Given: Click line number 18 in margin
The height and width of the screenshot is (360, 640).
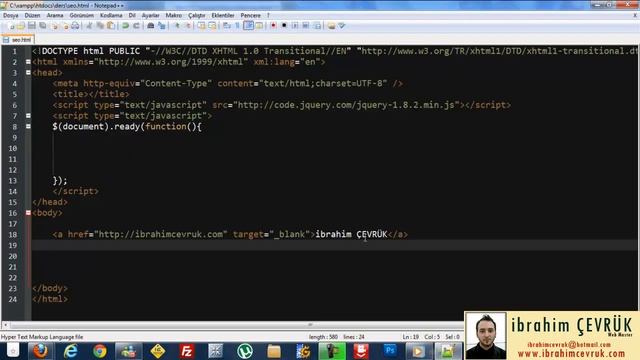Looking at the screenshot, I should coord(13,234).
